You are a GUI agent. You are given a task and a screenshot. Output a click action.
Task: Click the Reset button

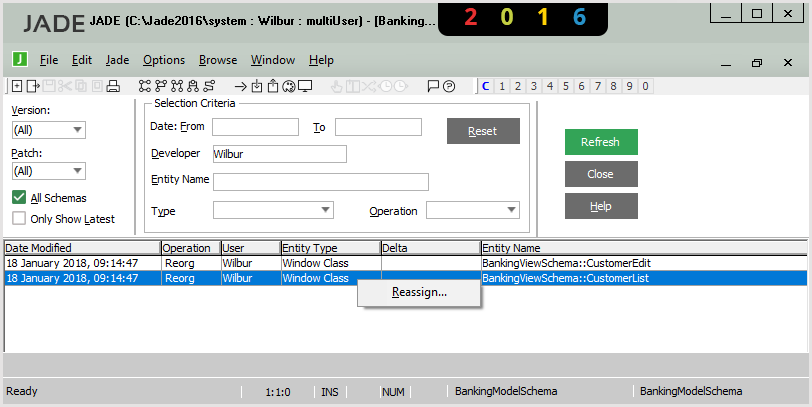483,131
